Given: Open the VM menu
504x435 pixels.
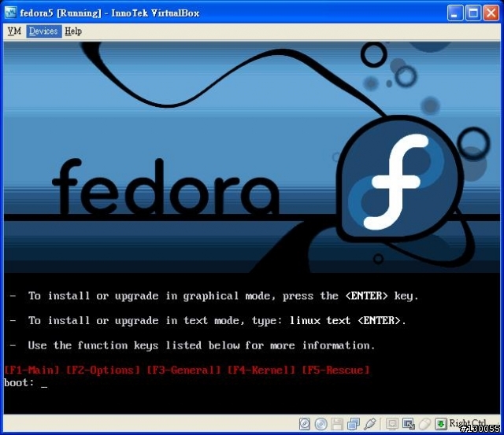Looking at the screenshot, I should (14, 31).
